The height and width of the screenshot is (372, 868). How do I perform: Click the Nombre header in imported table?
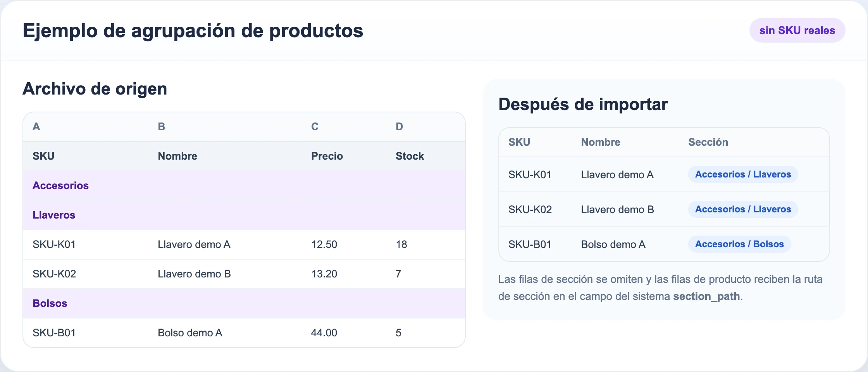[x=601, y=142]
